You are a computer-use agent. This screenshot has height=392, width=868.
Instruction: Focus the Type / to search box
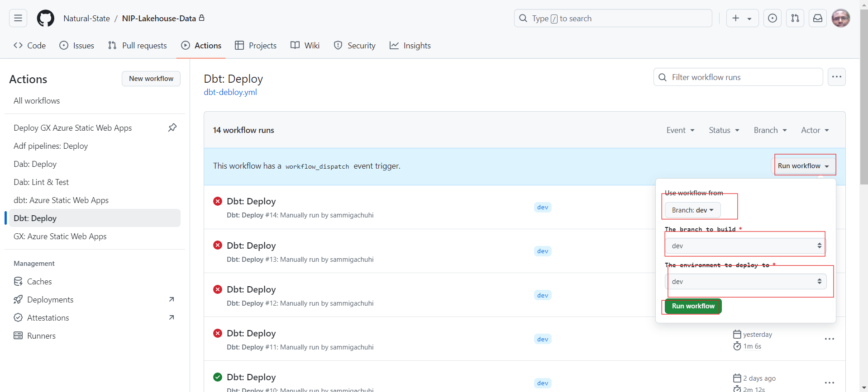[613, 18]
